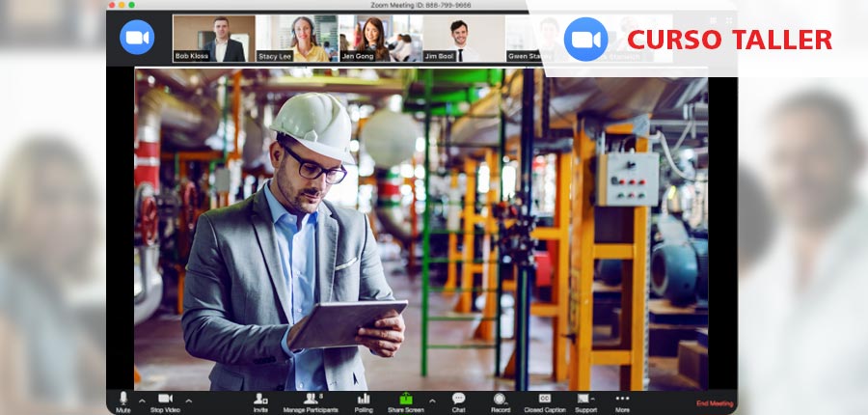The image size is (868, 415).
Task: Open the Invite icon
Action: 260,400
